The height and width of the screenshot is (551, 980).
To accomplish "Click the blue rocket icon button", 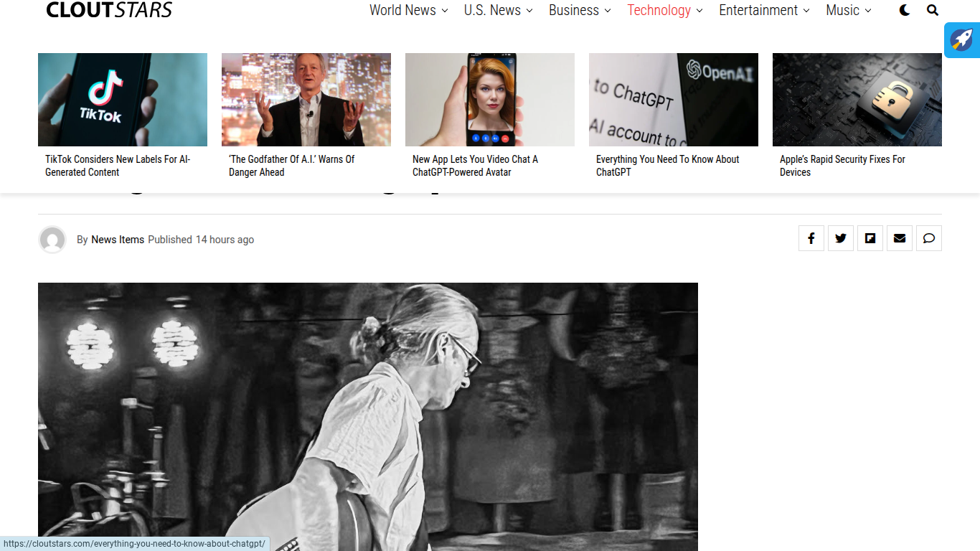I will coord(961,39).
